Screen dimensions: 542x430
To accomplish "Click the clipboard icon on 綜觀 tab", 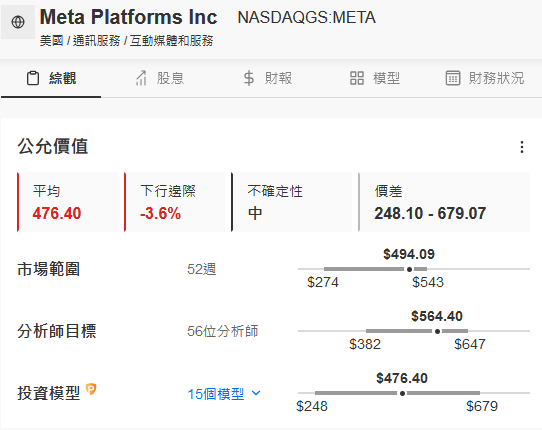I will click(x=33, y=78).
